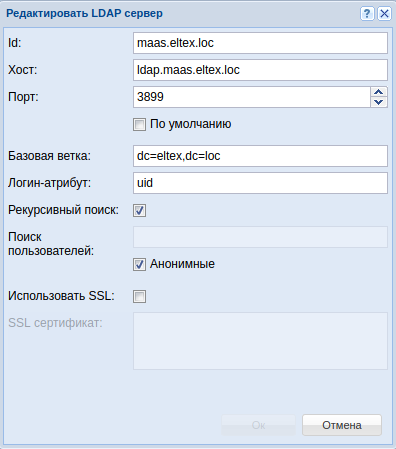Enable the По умолчанию checkbox

point(139,124)
